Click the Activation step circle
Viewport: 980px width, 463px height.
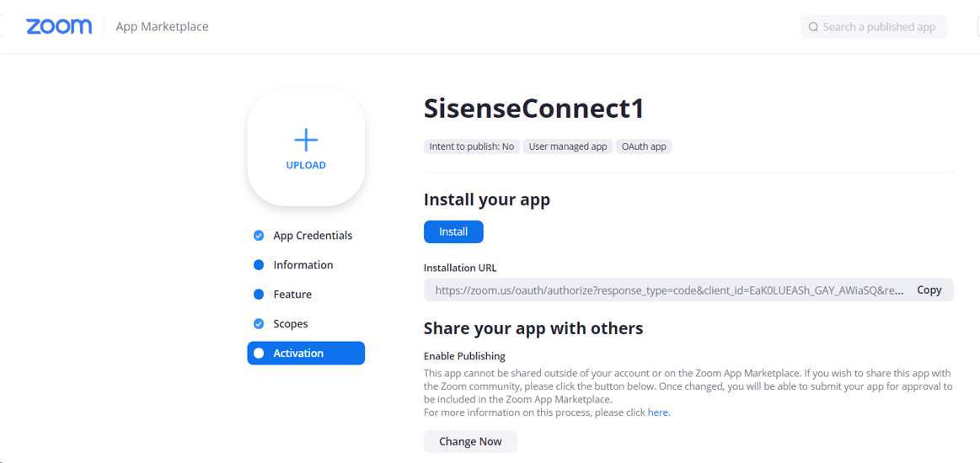pyautogui.click(x=259, y=354)
